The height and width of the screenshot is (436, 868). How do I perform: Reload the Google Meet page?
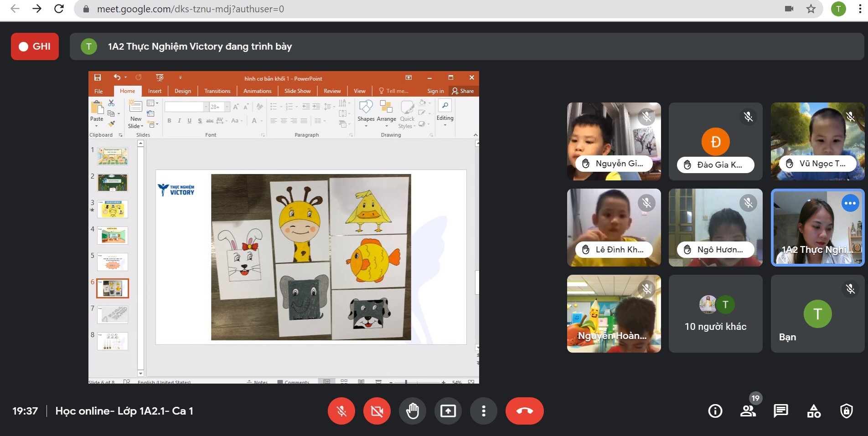coord(59,9)
